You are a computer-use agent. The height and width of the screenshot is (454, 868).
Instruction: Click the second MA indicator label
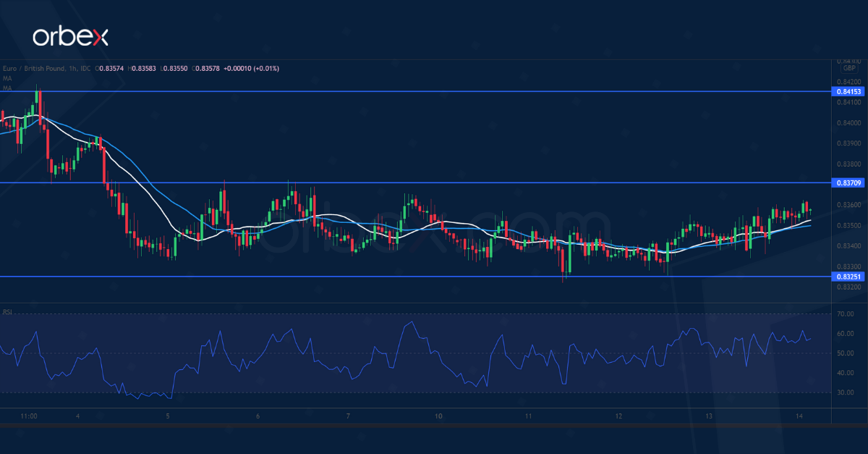[x=7, y=87]
